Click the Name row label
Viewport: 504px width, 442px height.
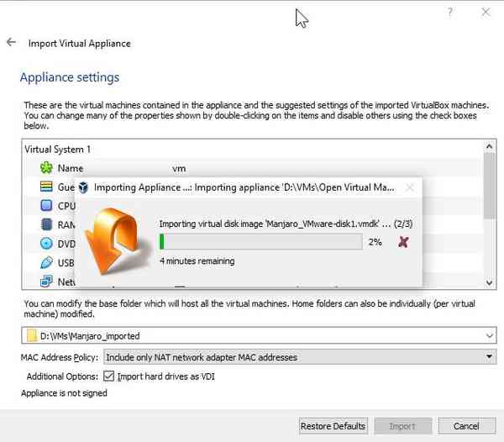point(71,168)
